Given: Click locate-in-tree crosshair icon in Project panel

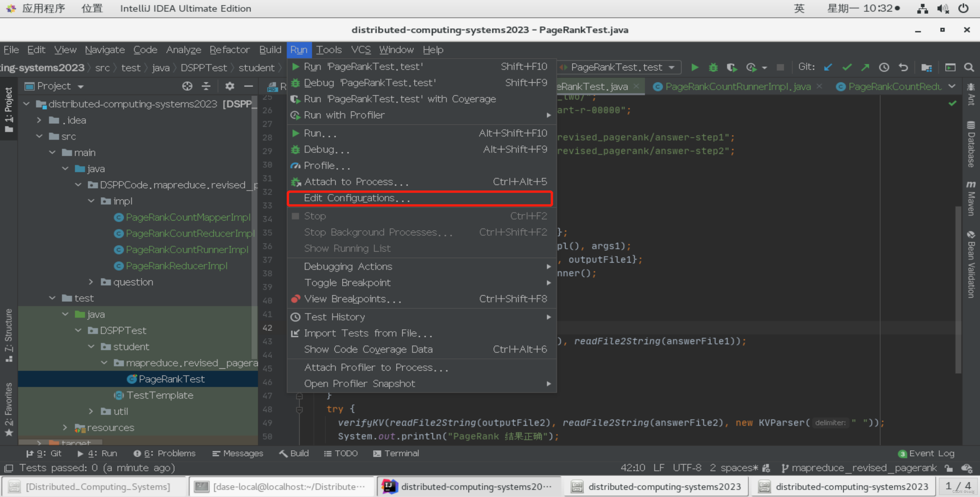Looking at the screenshot, I should click(187, 86).
